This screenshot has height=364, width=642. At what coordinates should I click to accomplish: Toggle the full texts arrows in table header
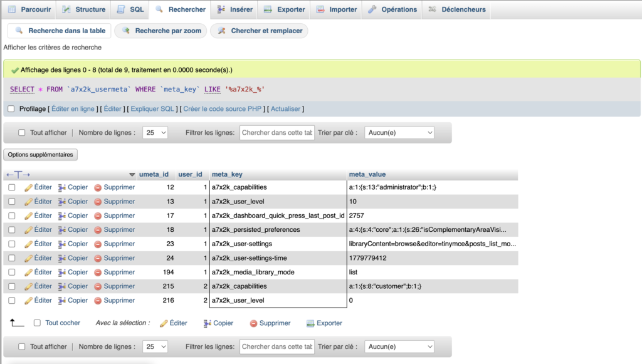(x=18, y=175)
